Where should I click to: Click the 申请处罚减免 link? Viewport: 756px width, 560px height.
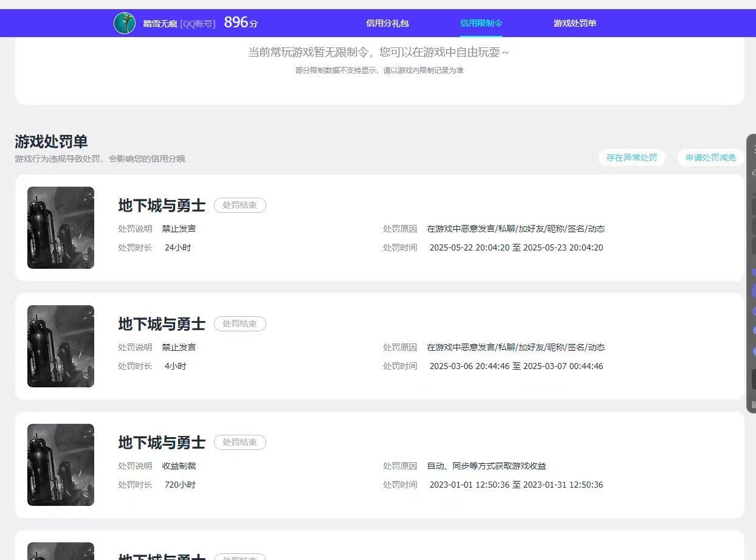tap(710, 157)
